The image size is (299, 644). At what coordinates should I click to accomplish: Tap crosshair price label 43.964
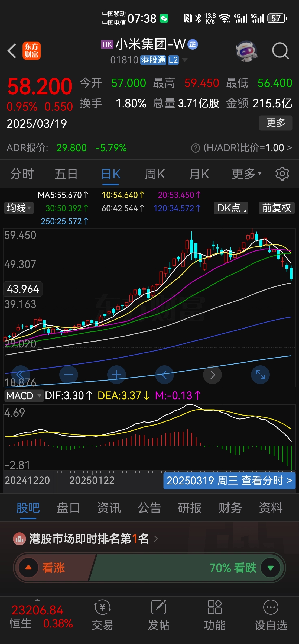(x=23, y=289)
